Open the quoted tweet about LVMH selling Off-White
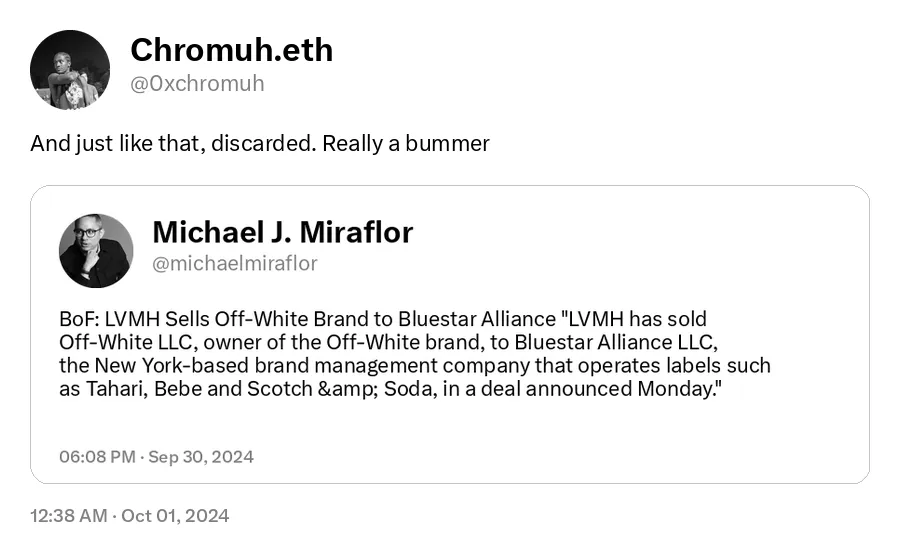Screen dimensions: 900x544 (x=449, y=334)
